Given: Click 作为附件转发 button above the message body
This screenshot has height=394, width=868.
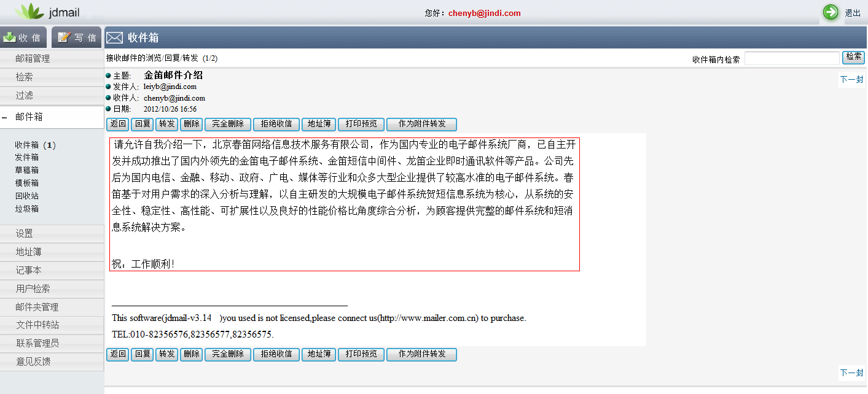Looking at the screenshot, I should pyautogui.click(x=422, y=124).
